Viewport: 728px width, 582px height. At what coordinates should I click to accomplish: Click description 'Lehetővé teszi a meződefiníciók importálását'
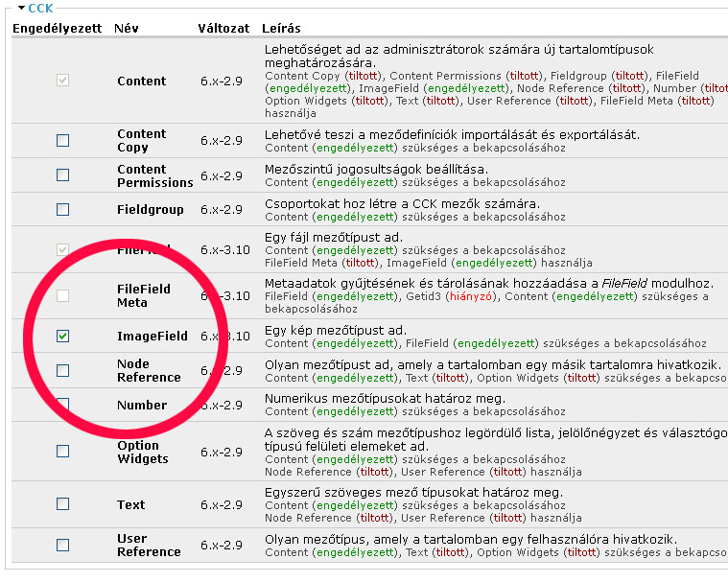[452, 135]
